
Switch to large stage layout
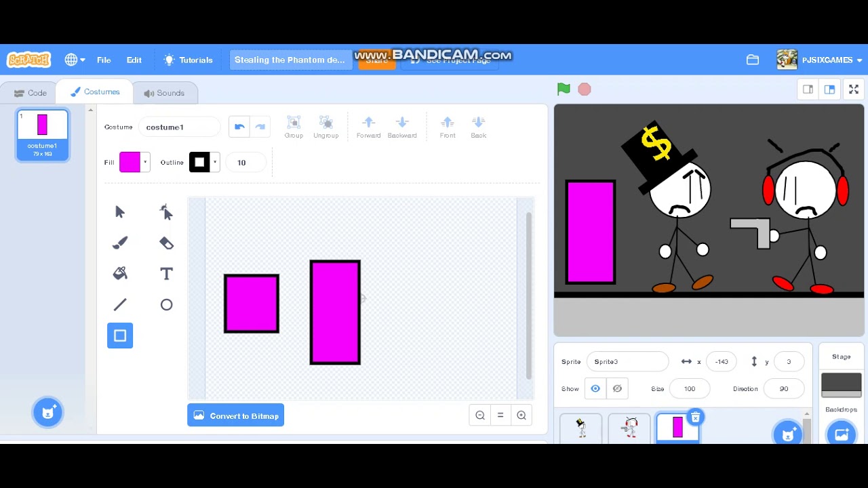829,89
